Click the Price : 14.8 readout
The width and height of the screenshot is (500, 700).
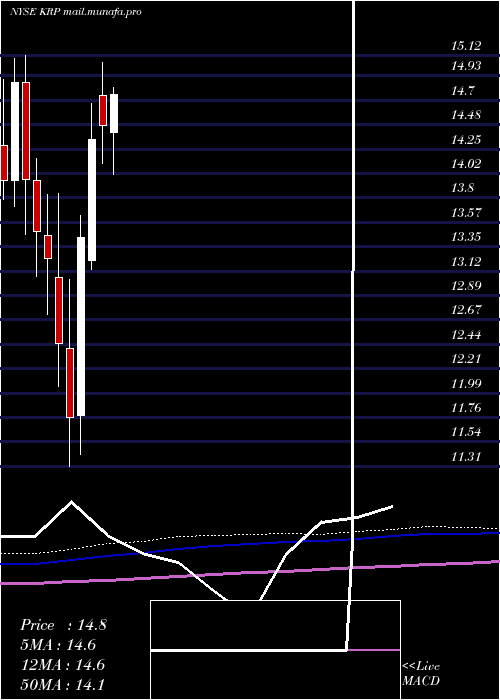[63, 625]
